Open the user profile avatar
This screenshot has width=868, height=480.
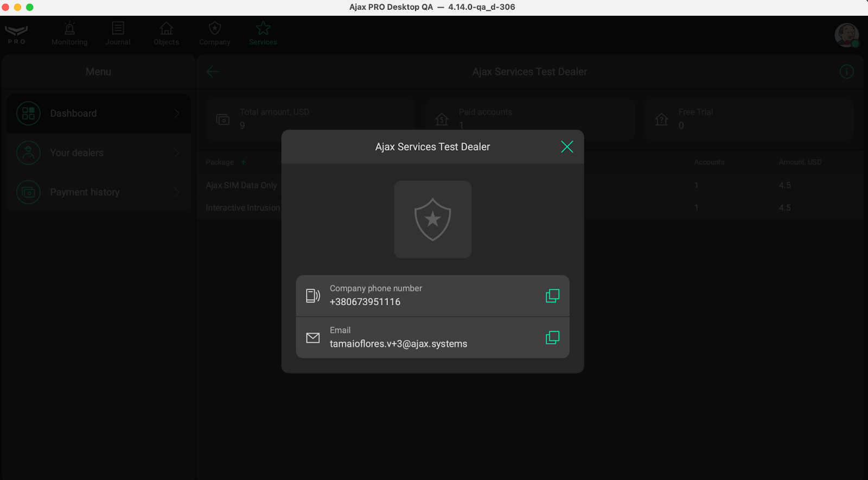coord(846,35)
